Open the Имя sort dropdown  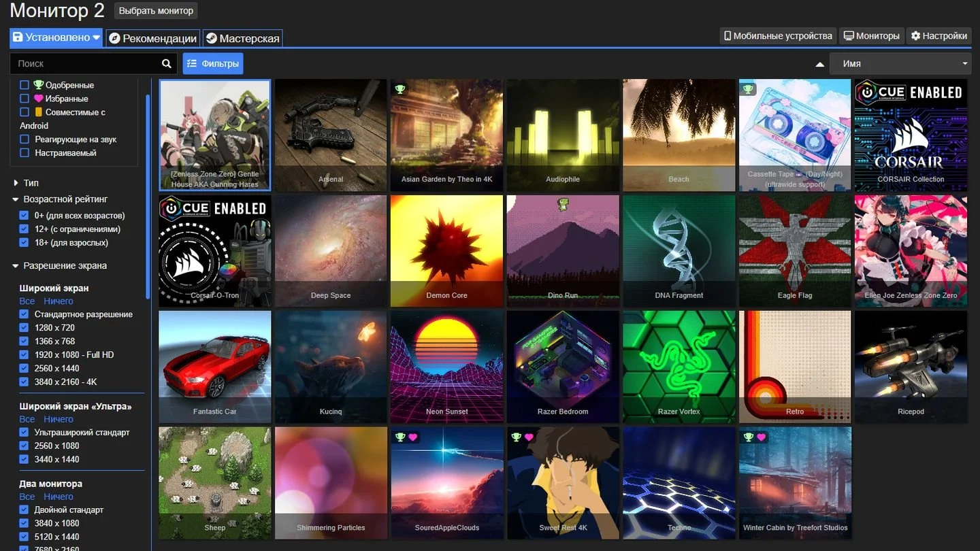coord(900,63)
